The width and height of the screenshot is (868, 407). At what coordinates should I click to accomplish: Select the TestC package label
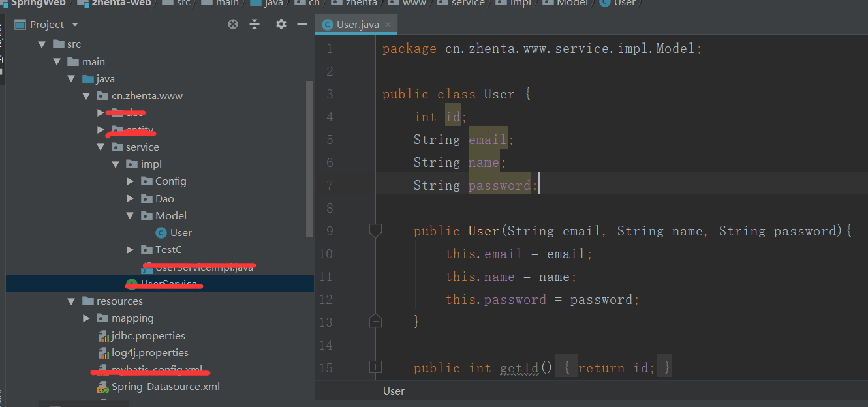[168, 250]
